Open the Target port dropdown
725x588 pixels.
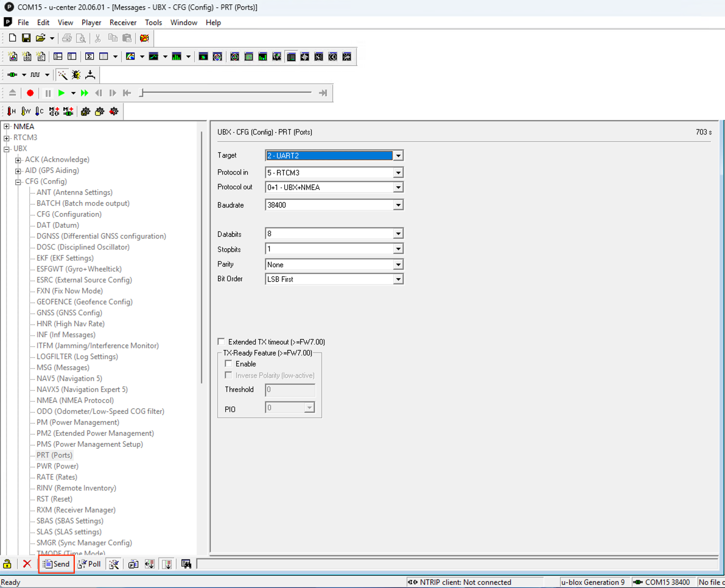pos(398,156)
